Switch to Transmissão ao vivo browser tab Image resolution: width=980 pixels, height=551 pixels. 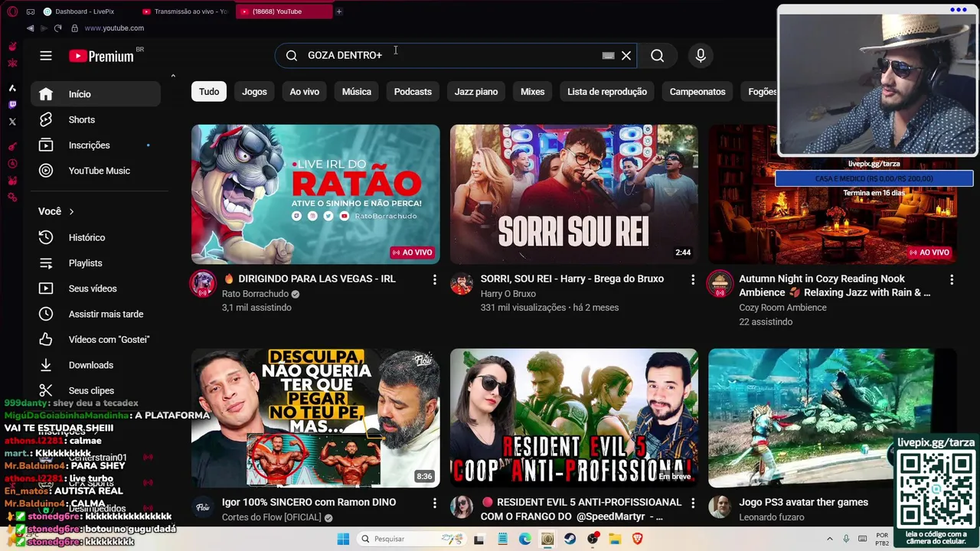186,11
